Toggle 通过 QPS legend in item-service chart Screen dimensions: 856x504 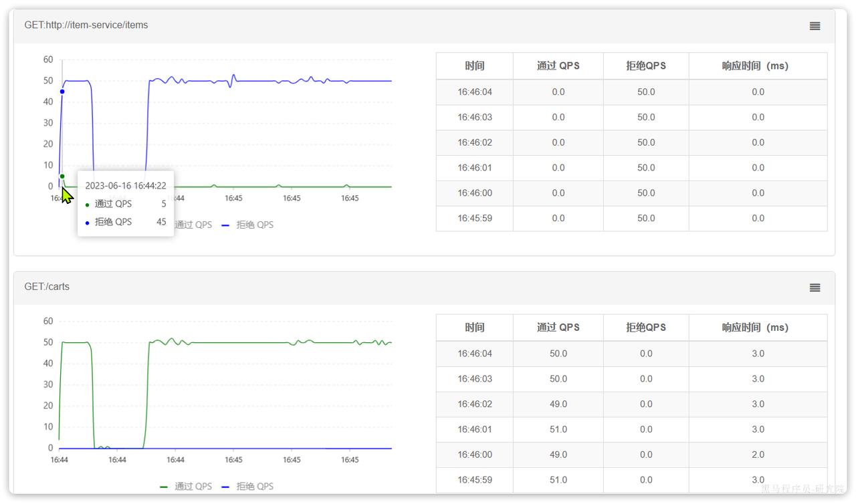tap(193, 225)
